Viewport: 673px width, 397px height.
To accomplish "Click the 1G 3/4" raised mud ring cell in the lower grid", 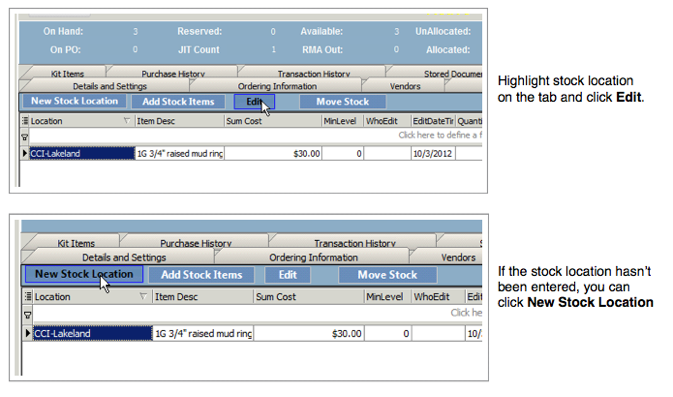I will click(x=203, y=333).
